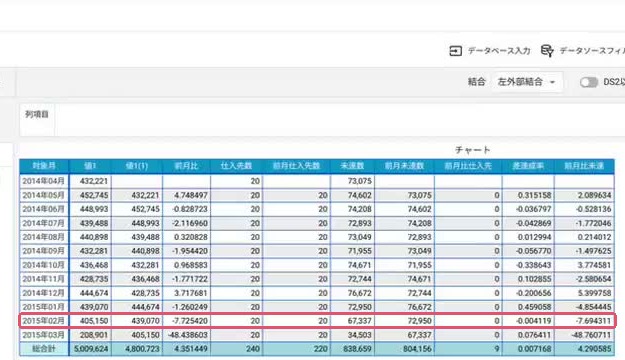625x360 pixels.
Task: Select the 未達数 column header
Action: pyautogui.click(x=352, y=166)
